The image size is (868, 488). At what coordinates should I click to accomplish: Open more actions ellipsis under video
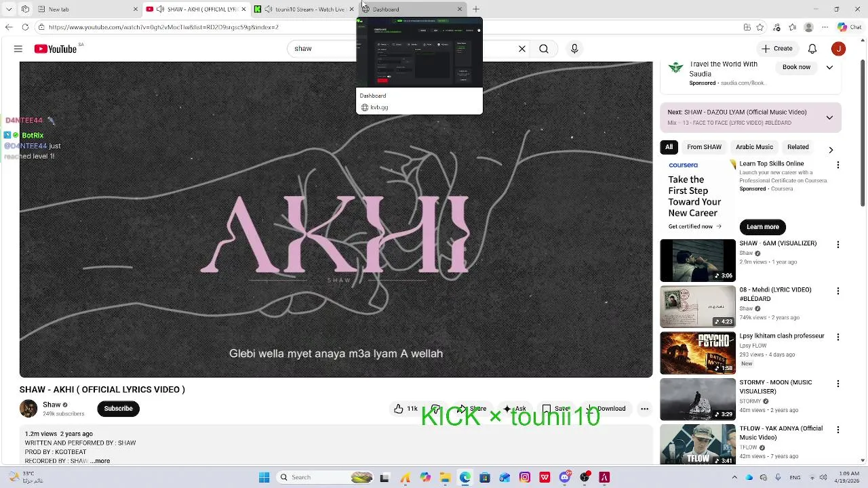(x=645, y=409)
